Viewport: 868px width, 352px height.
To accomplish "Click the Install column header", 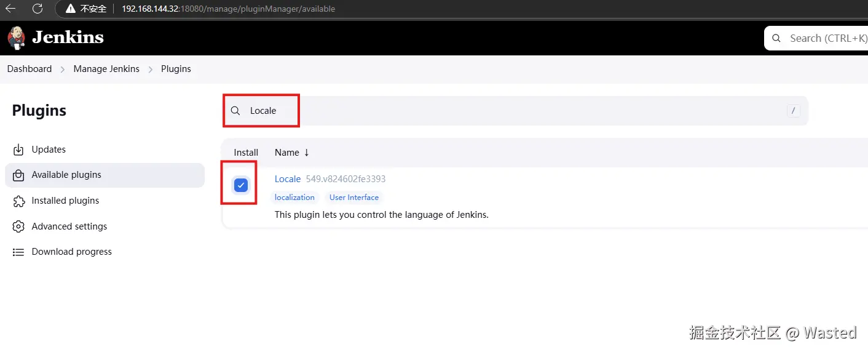I will [x=246, y=153].
